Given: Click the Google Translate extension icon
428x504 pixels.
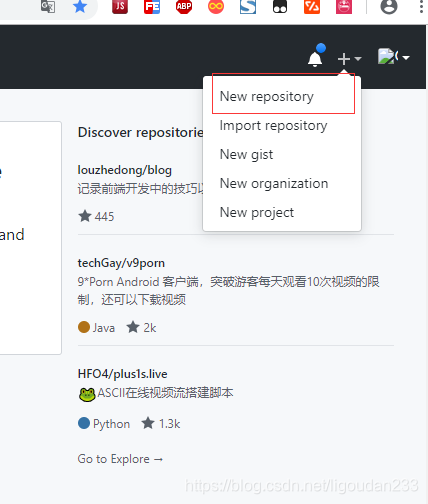Looking at the screenshot, I should (x=48, y=6).
